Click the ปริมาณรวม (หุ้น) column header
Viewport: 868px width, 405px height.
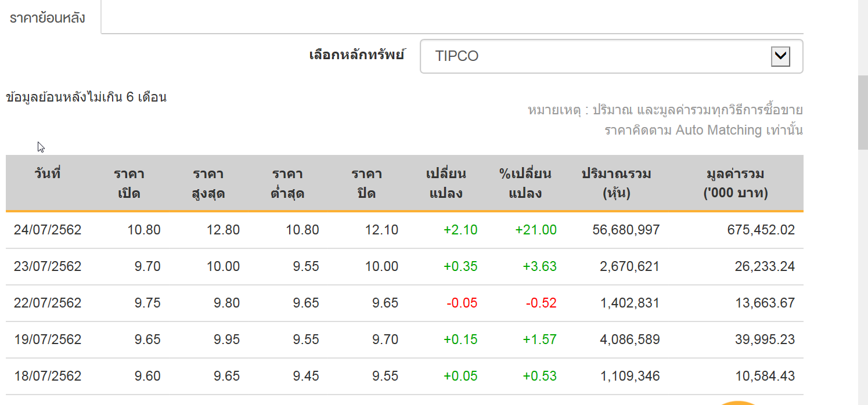click(616, 183)
